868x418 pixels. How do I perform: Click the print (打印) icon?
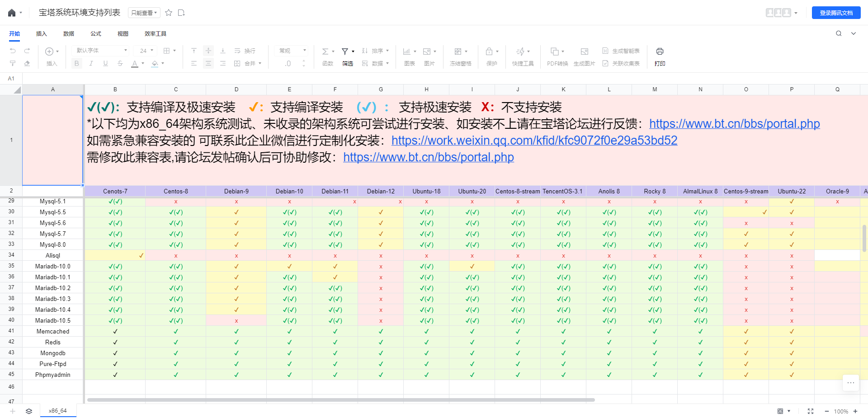660,51
